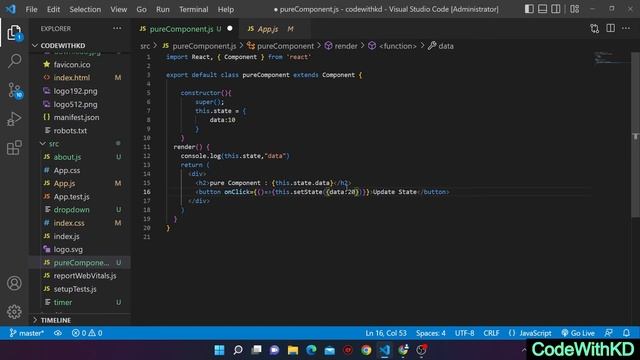640x360 pixels.
Task: Open the File menu
Action: [x=31, y=9]
